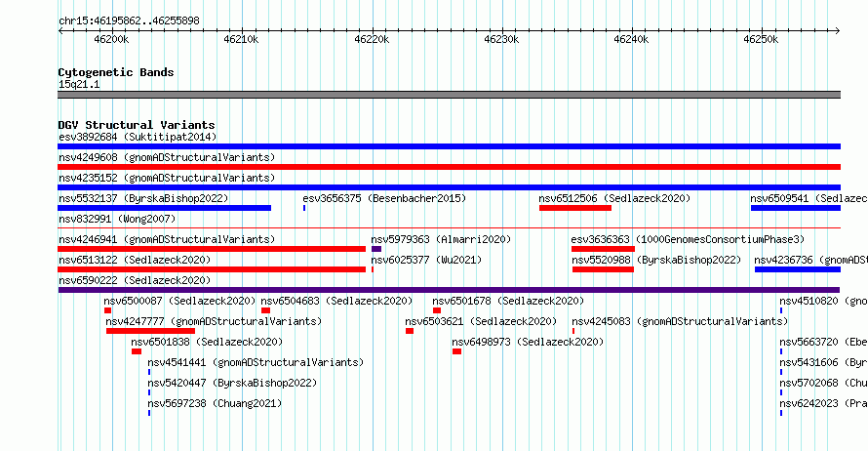The image size is (868, 451).
Task: Open variant nsv832991 (Wong2007)
Action: (x=117, y=219)
